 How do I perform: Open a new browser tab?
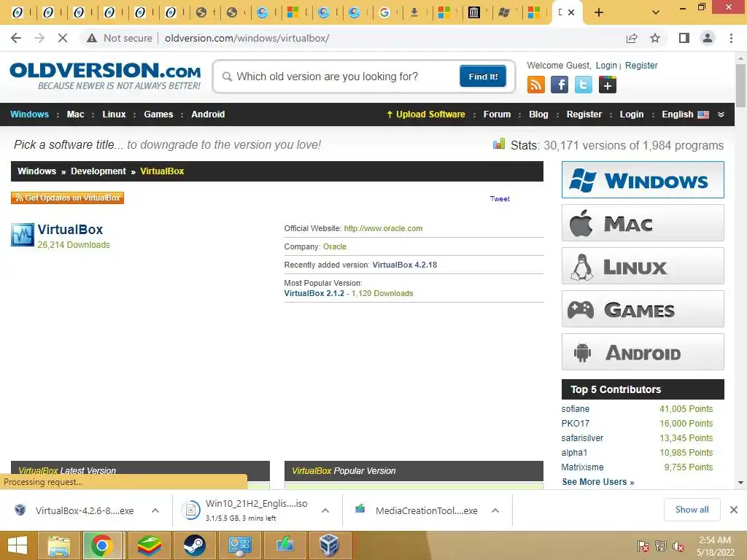599,12
